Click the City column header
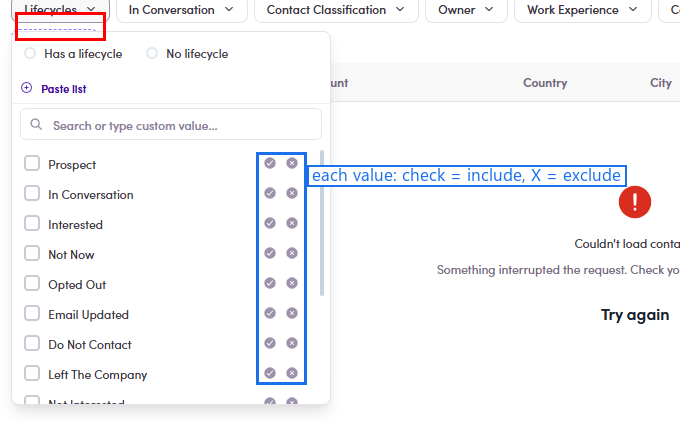This screenshot has height=422, width=680. [661, 83]
